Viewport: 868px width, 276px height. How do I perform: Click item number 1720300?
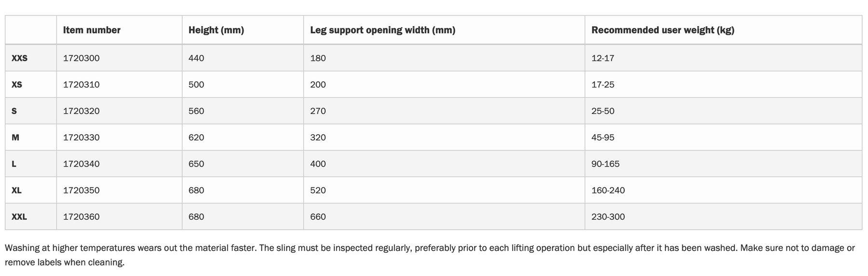point(81,58)
